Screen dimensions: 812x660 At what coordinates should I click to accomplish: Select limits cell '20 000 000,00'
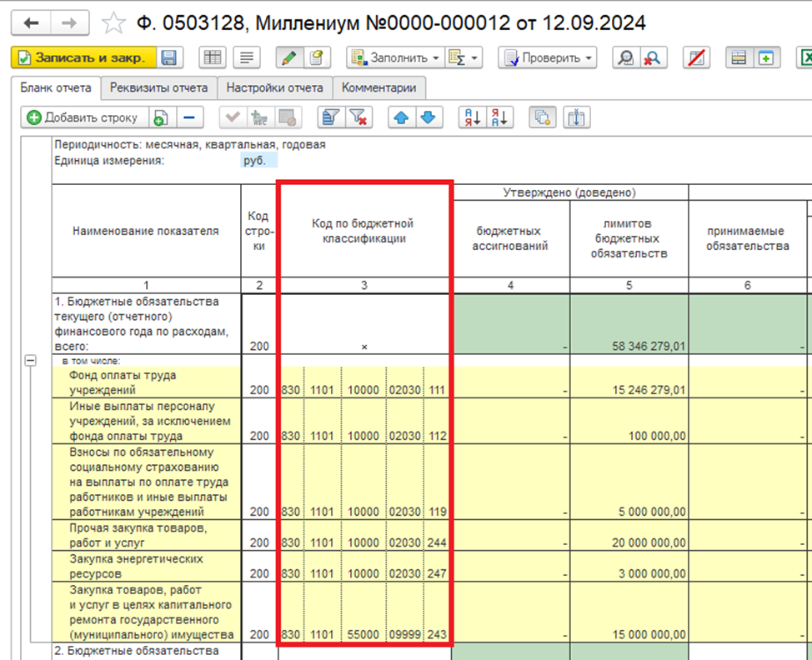pos(629,535)
